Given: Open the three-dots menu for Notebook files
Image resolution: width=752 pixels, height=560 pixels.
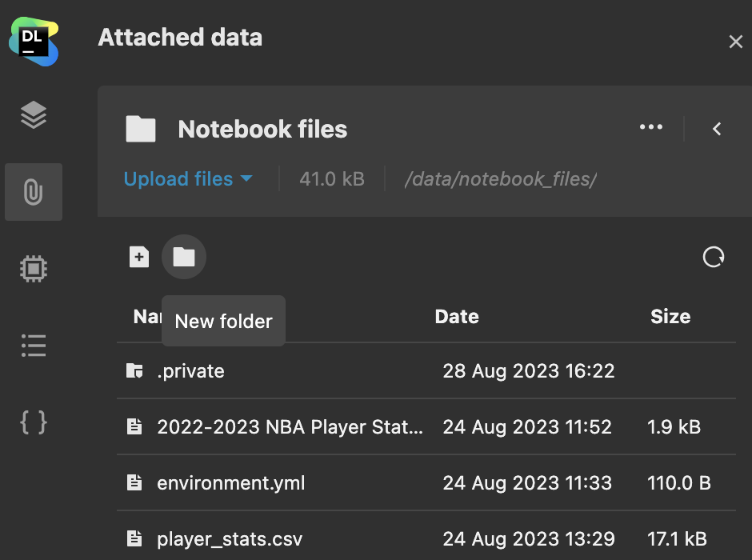Looking at the screenshot, I should coord(651,127).
